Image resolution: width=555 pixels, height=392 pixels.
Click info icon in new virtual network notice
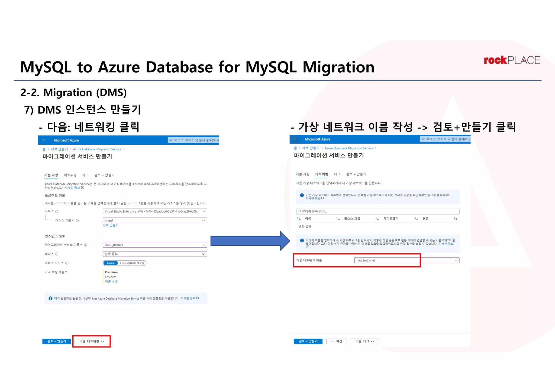tap(302, 241)
